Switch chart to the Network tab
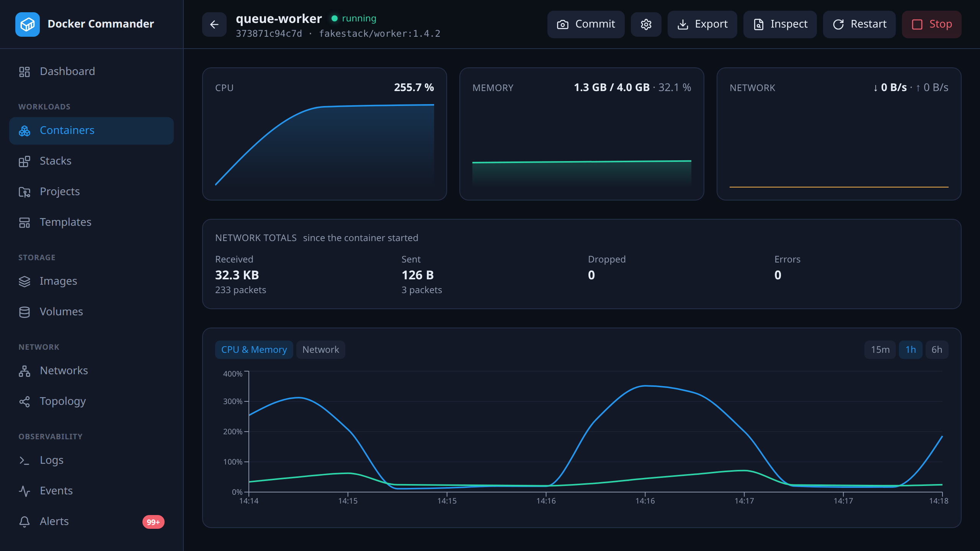The height and width of the screenshot is (551, 980). 321,350
